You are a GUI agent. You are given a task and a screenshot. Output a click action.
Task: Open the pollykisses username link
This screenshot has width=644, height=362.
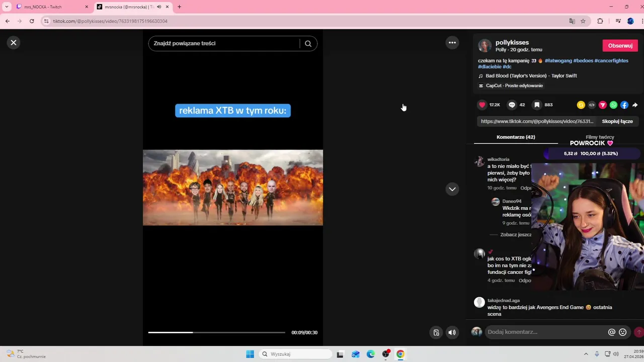point(512,43)
